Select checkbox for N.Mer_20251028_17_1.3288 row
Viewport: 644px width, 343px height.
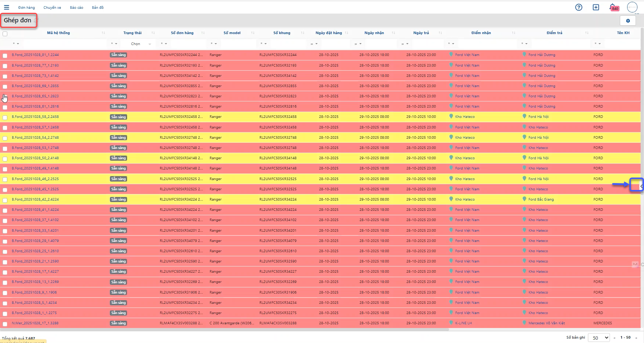[5, 324]
